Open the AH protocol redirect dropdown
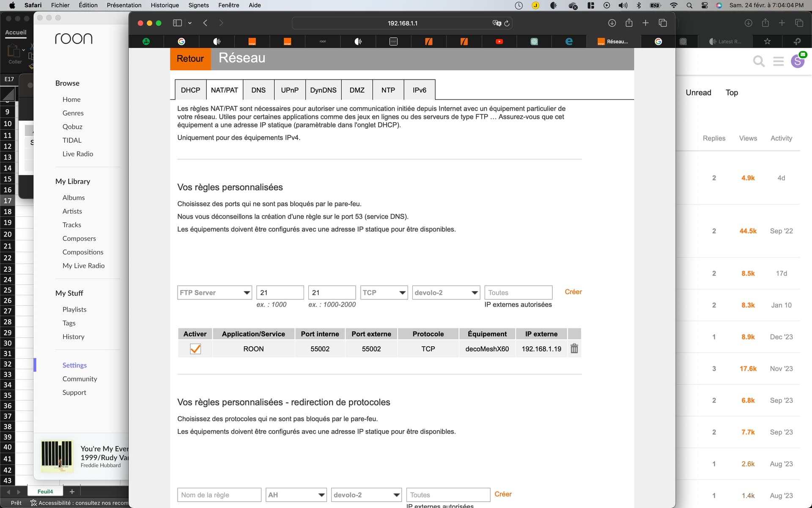 pos(296,495)
